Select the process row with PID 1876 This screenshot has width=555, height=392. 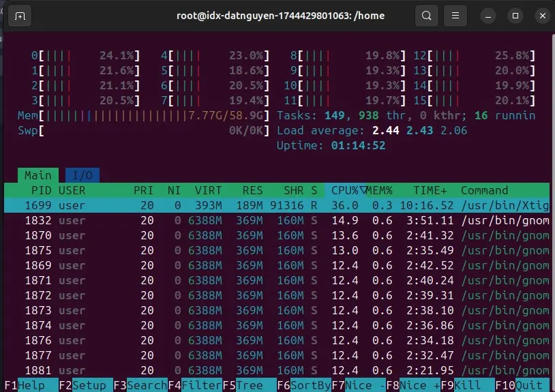[x=277, y=340]
